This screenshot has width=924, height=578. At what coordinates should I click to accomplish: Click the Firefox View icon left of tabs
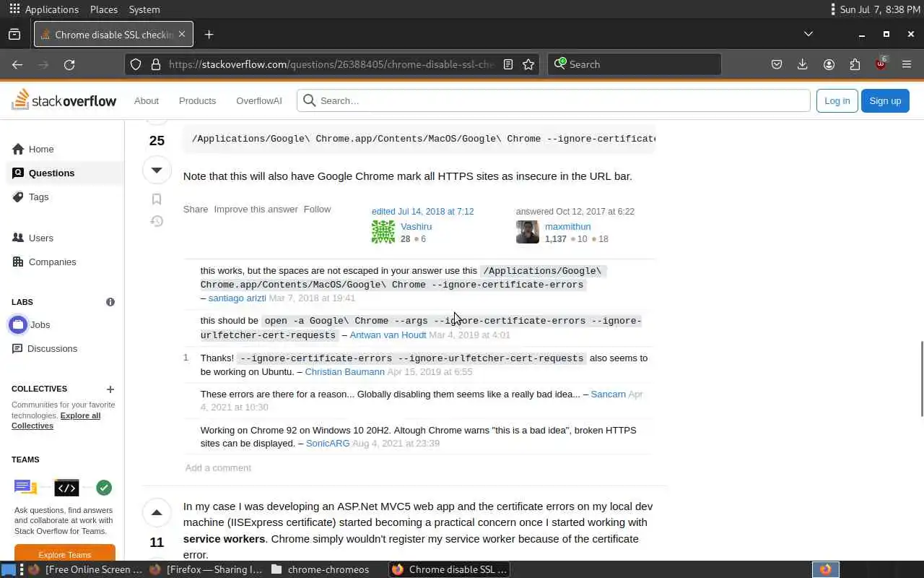point(14,34)
